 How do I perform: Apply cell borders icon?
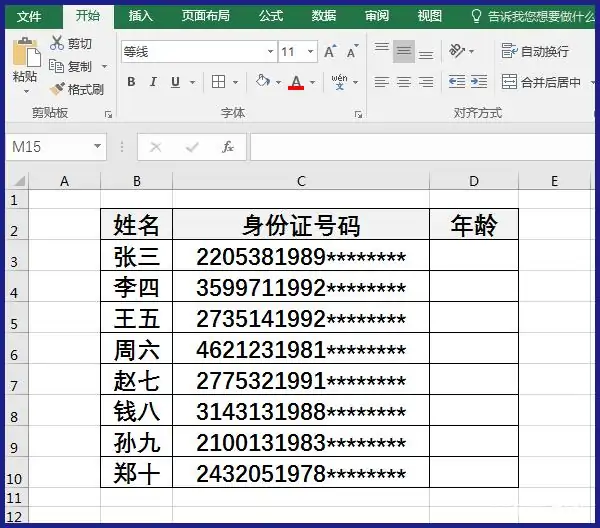pos(218,81)
